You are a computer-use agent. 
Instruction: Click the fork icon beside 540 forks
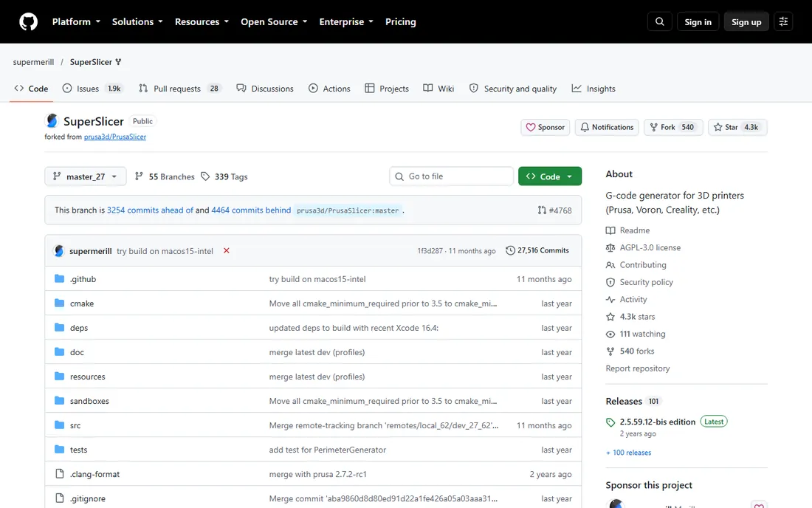coord(610,351)
